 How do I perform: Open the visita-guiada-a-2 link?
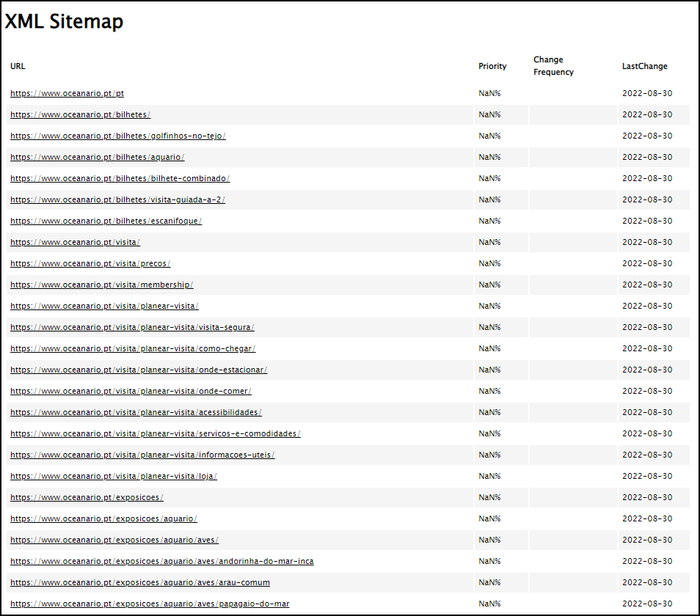[118, 199]
